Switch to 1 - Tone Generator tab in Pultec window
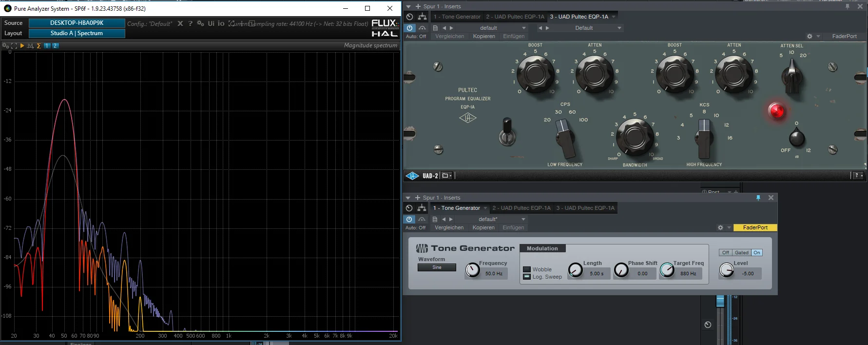The width and height of the screenshot is (868, 345). tap(457, 17)
